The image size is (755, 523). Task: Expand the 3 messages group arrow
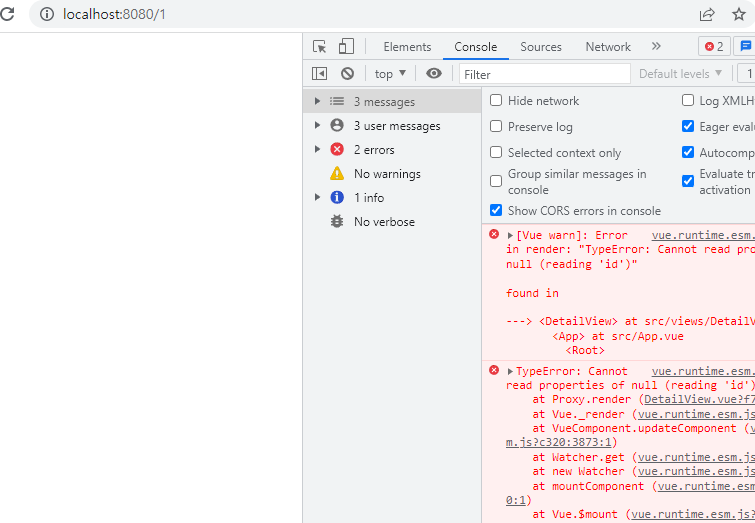(x=317, y=101)
